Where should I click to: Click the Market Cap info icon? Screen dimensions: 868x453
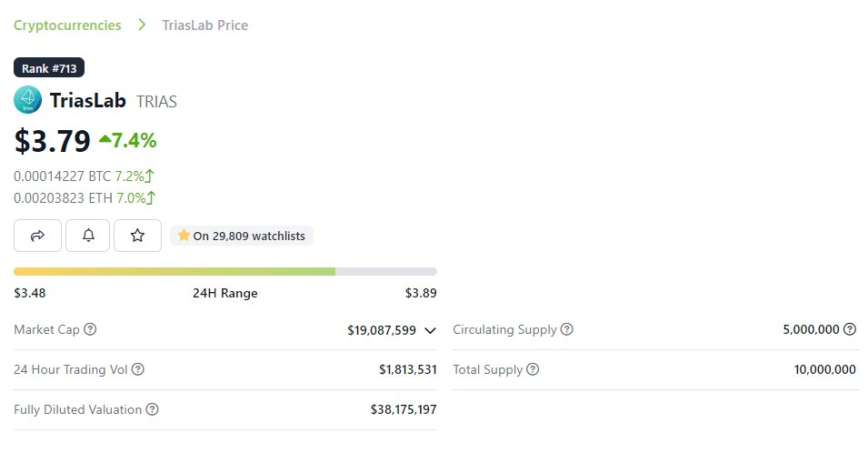(90, 329)
